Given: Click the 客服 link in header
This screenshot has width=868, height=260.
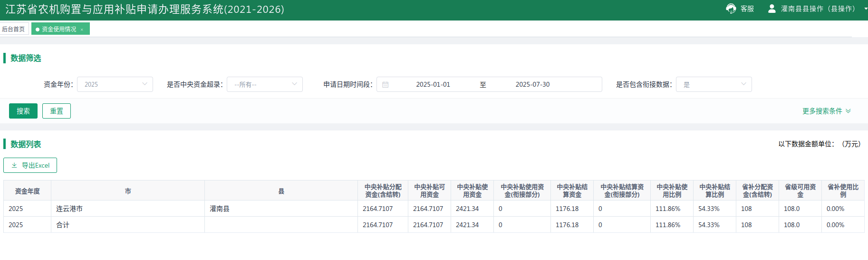Looking at the screenshot, I should [747, 9].
